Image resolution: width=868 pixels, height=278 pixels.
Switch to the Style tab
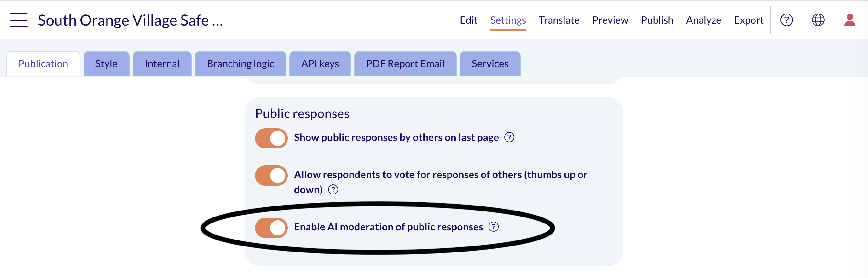click(106, 64)
